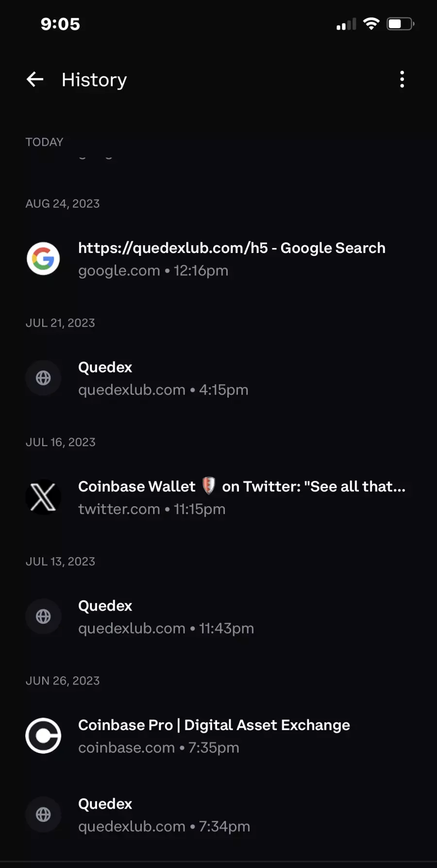This screenshot has height=868, width=437.
Task: Open Quedex entry visited at 11:43pm
Action: pos(218,617)
